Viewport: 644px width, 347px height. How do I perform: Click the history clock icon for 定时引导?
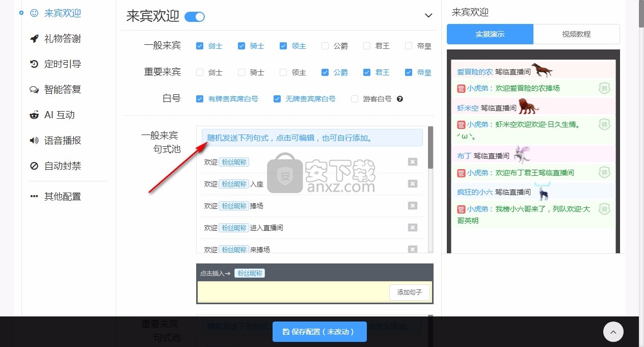click(x=35, y=64)
